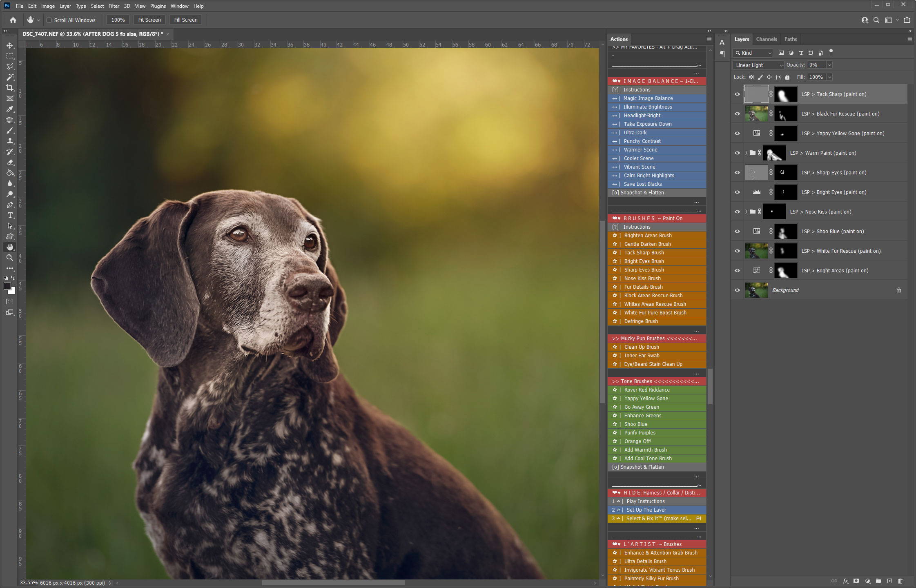Open Add layer style fx icon
The height and width of the screenshot is (588, 916).
(845, 581)
